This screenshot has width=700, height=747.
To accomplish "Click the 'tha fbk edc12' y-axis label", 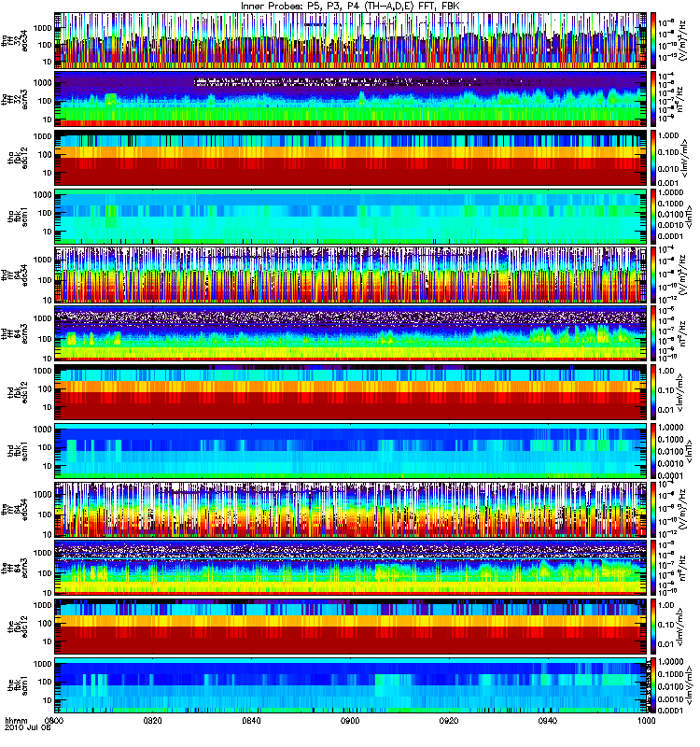I will click(18, 157).
